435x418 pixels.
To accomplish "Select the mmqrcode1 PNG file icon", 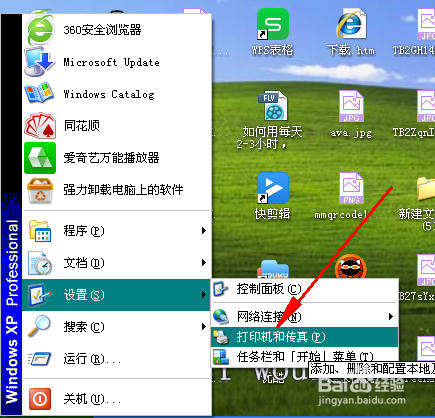I will [351, 188].
